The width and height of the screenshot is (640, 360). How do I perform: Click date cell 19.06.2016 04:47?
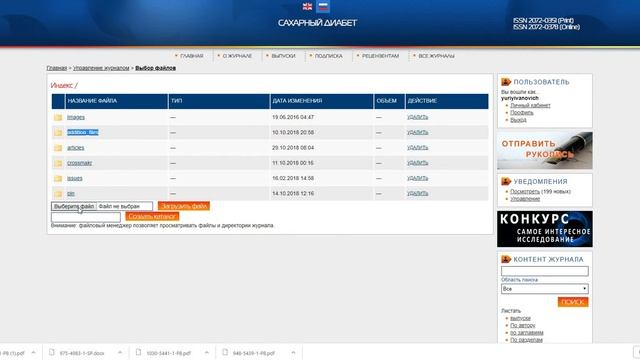click(293, 117)
